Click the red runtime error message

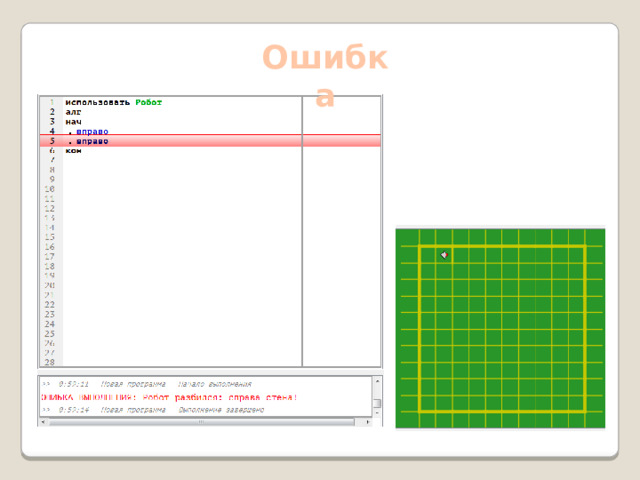coord(170,397)
